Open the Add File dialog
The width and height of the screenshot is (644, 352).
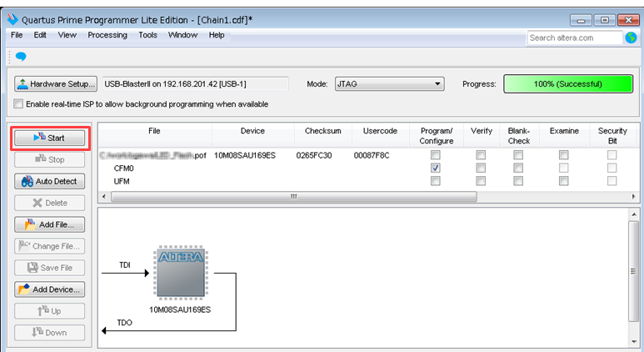[50, 224]
